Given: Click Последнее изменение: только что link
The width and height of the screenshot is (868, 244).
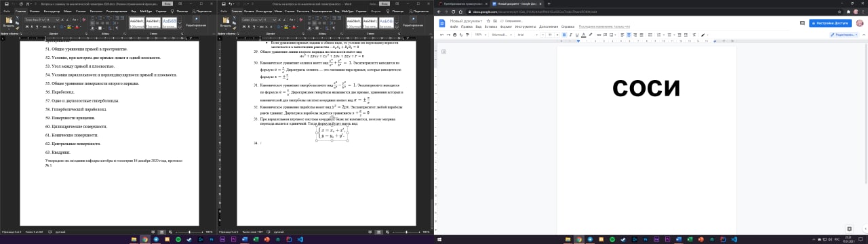Looking at the screenshot, I should click(x=604, y=26).
